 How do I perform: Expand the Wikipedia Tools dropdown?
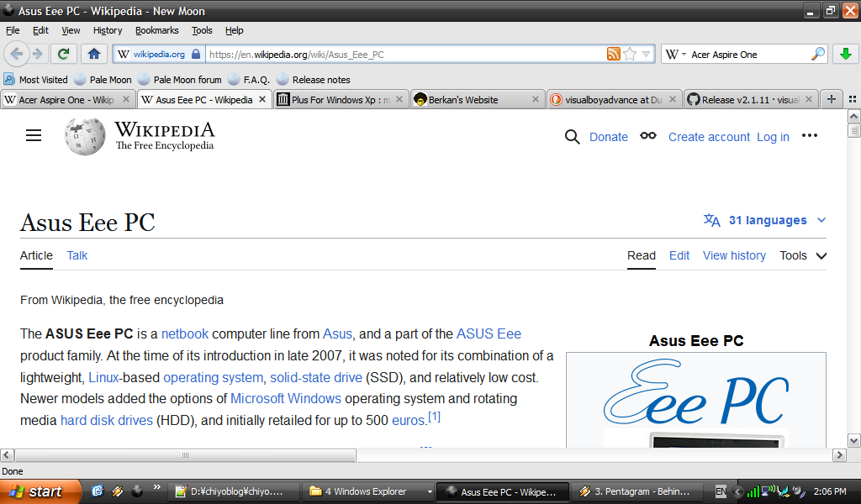(803, 255)
